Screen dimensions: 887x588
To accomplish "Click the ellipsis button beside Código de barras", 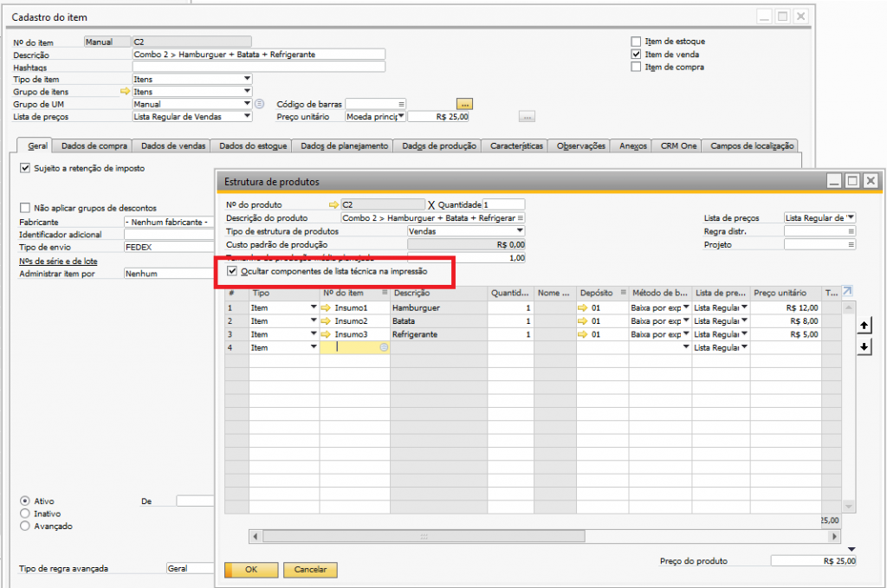I will [464, 104].
